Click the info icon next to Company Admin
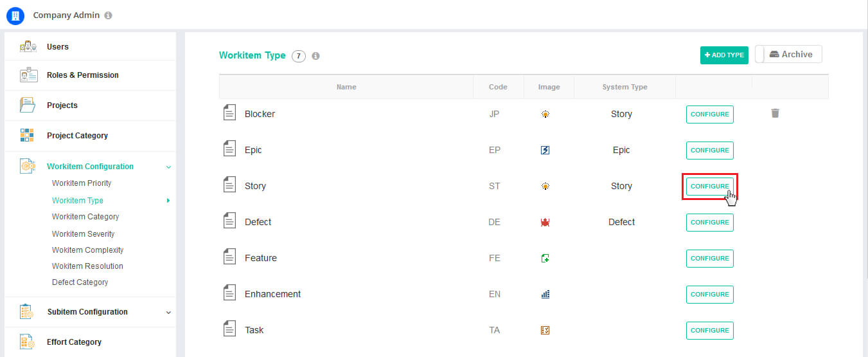Image resolution: width=868 pixels, height=357 pixels. 108,15
